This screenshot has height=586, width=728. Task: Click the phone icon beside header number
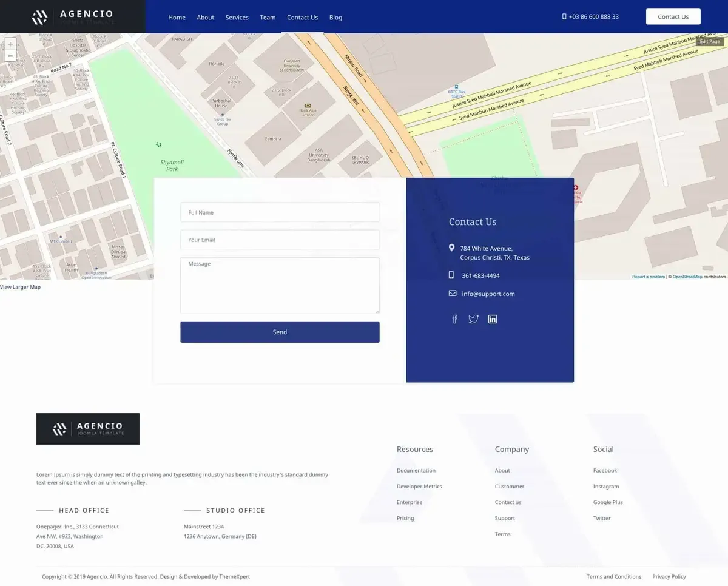click(x=564, y=17)
